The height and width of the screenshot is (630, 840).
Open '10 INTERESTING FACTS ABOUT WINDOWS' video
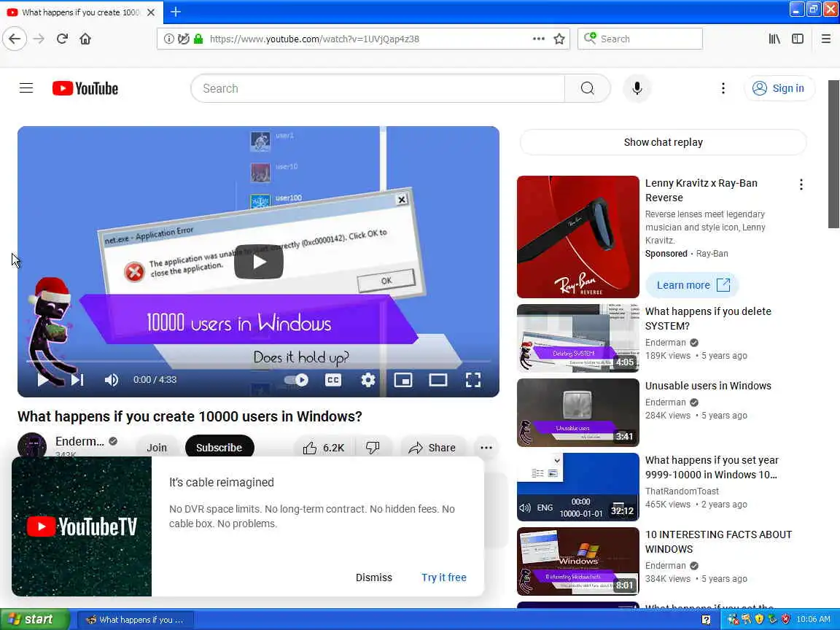pyautogui.click(x=578, y=561)
